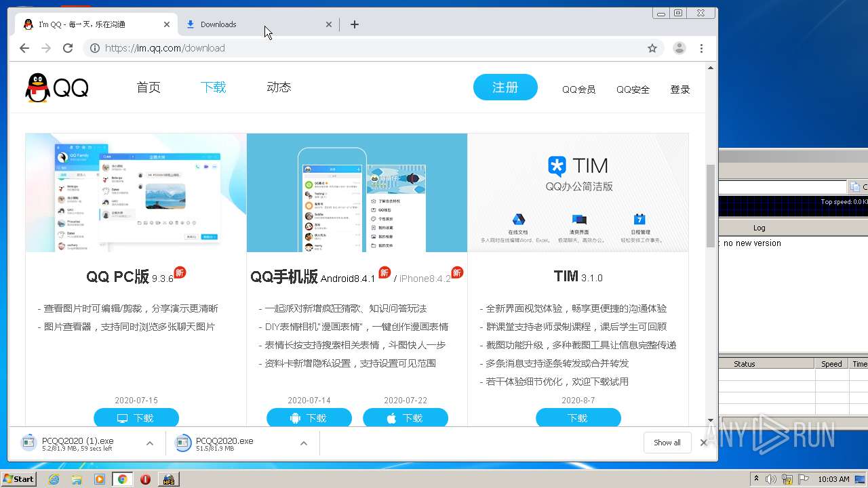Switch to Chrome in the taskbar
Screen dimensions: 868x488
pos(122,479)
